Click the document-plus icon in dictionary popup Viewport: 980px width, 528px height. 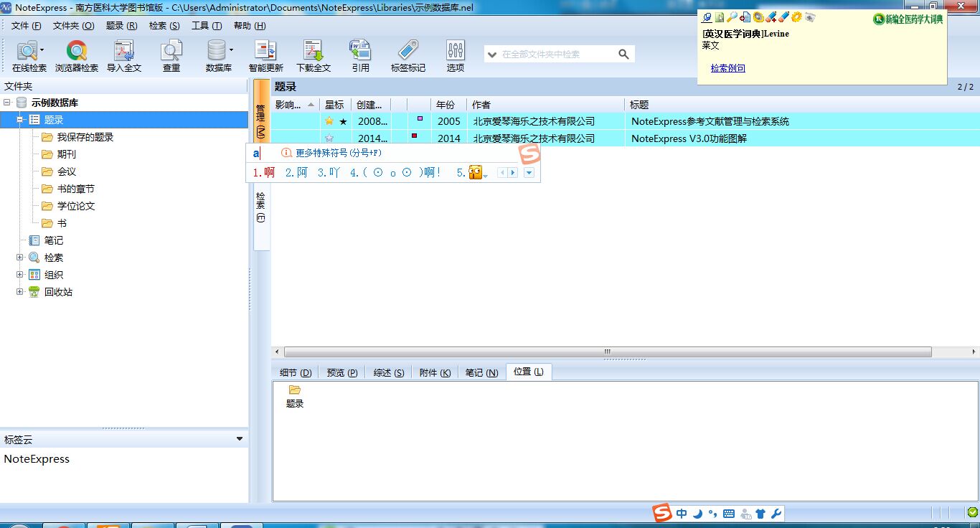(745, 17)
